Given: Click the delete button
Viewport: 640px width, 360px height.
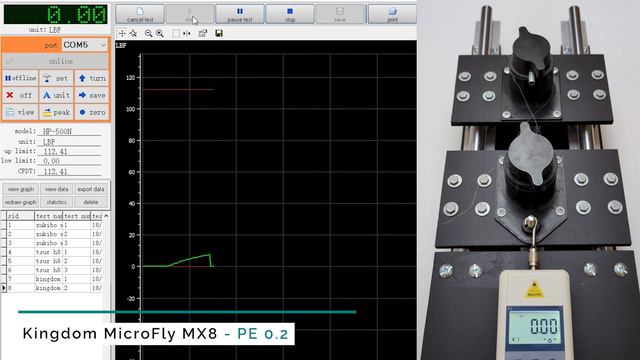Looking at the screenshot, I should point(91,202).
